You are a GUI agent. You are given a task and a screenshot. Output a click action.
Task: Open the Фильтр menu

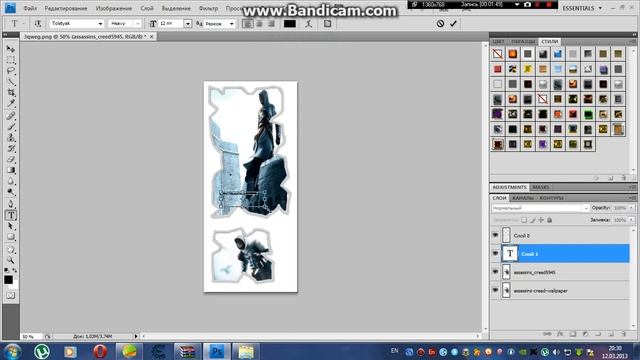click(x=208, y=8)
